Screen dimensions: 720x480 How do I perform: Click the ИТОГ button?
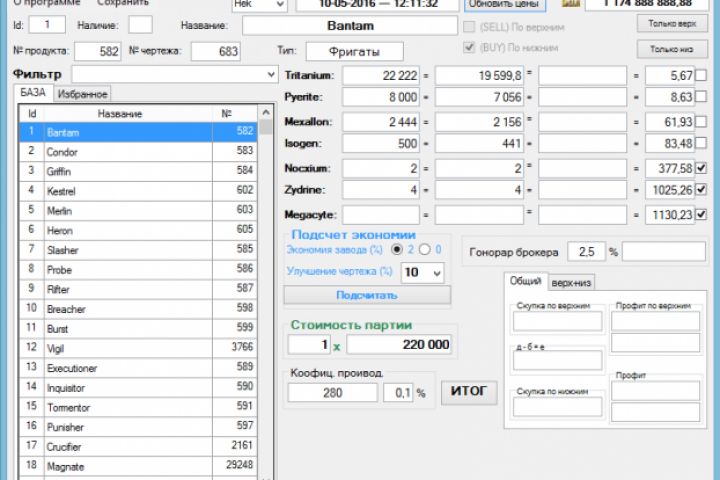pyautogui.click(x=469, y=392)
